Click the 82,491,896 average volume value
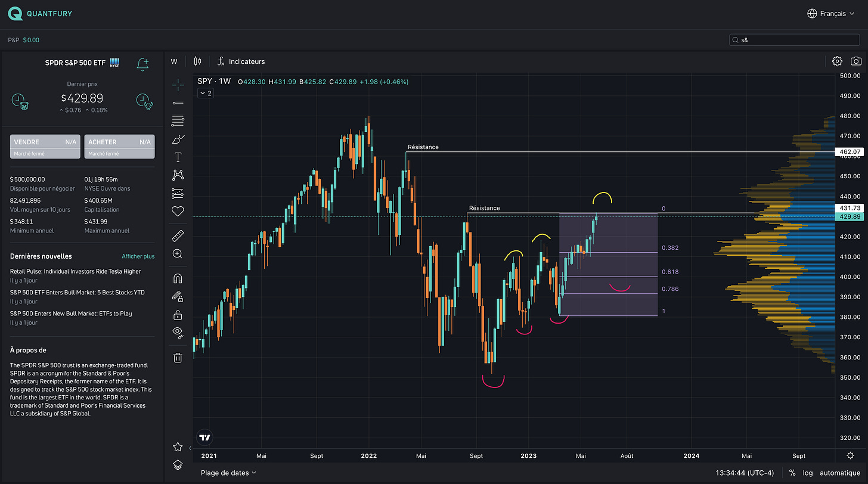This screenshot has height=484, width=868. point(26,200)
